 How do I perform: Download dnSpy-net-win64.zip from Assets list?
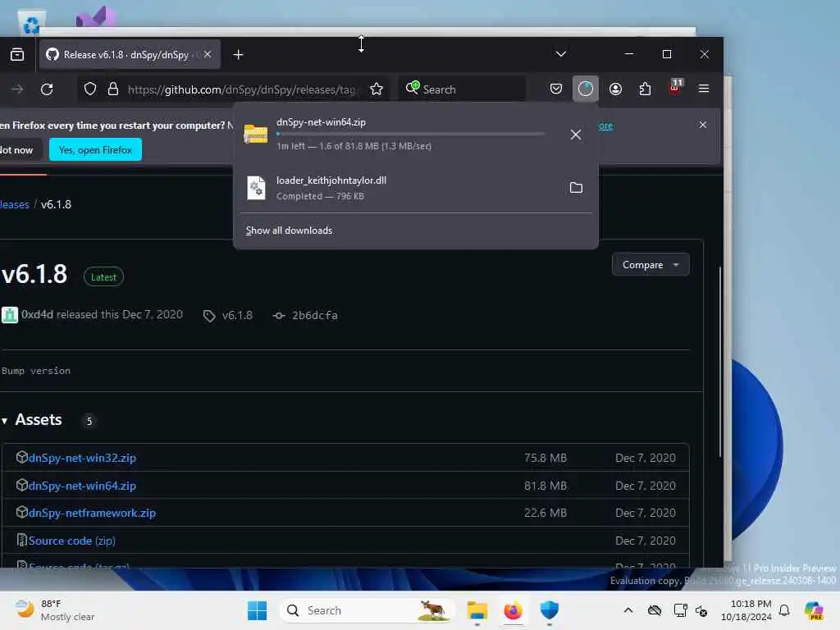(82, 486)
